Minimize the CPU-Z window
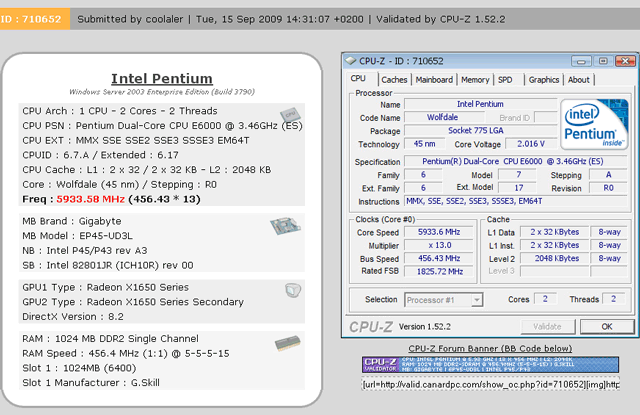Screen dimensions: 640x415 coord(581,61)
